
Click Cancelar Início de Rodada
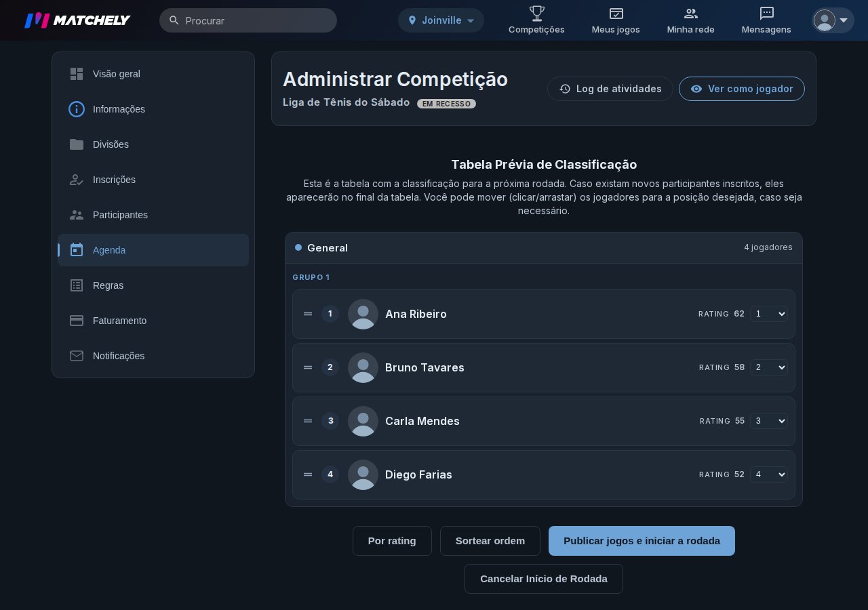tap(544, 579)
